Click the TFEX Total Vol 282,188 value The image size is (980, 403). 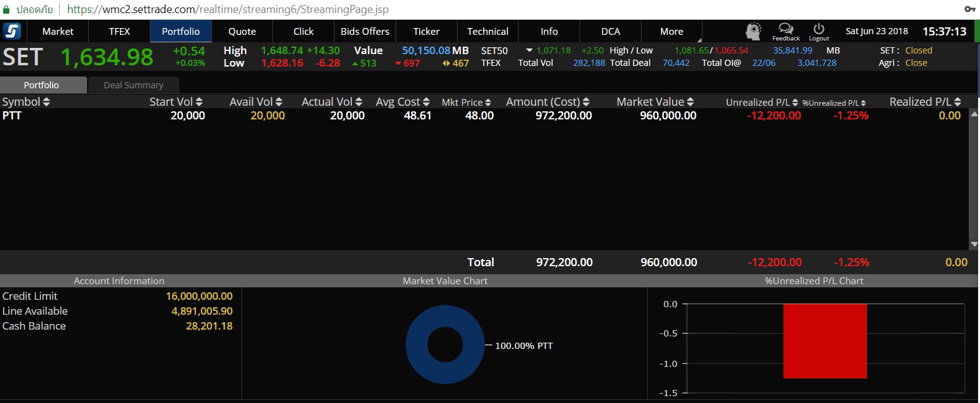coord(589,63)
